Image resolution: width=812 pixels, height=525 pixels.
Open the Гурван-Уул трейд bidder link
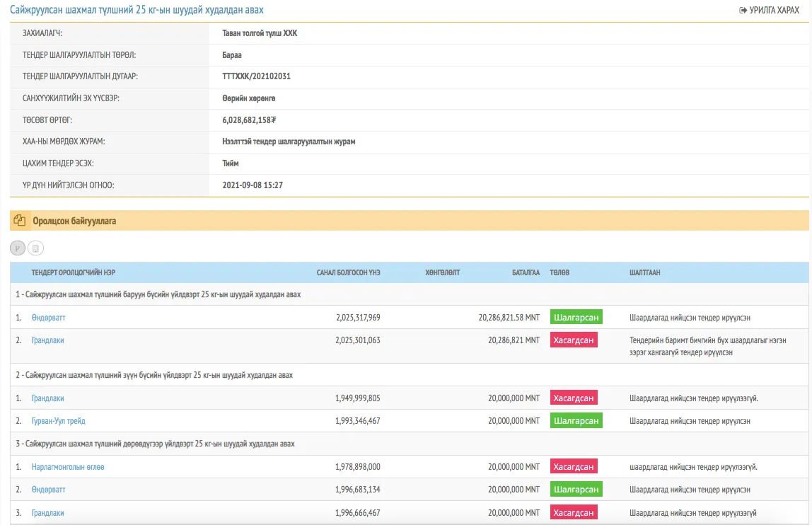click(x=59, y=421)
